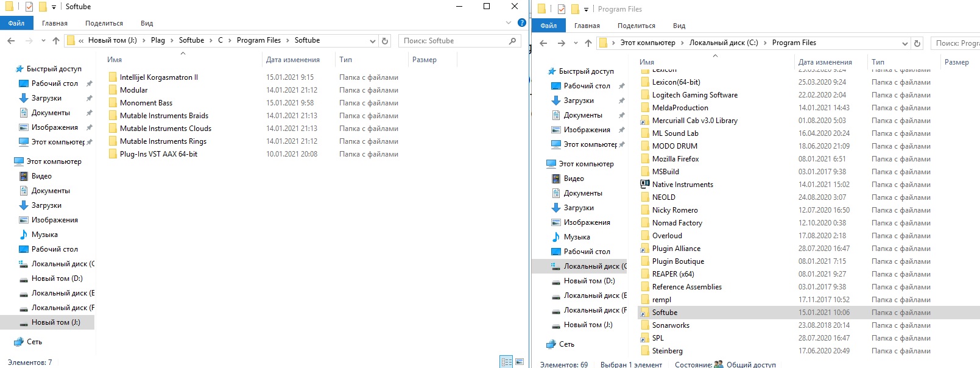Click Plag in the breadcrumb path
980x368 pixels.
pos(158,40)
